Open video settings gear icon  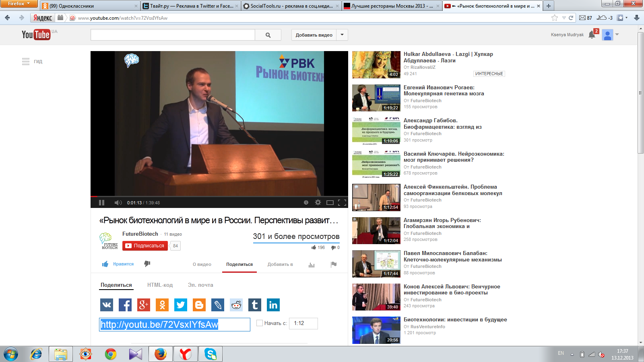318,203
